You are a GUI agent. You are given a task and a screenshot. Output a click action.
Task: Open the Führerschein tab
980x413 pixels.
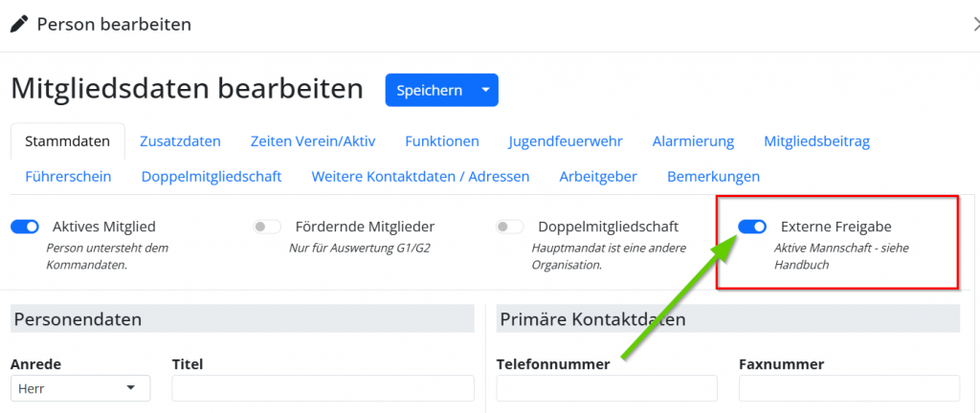coord(68,177)
